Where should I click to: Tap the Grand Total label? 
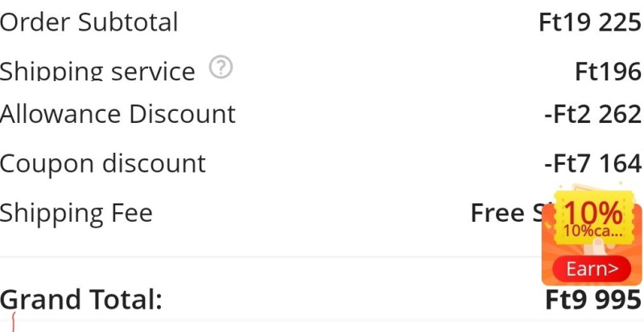click(x=81, y=300)
